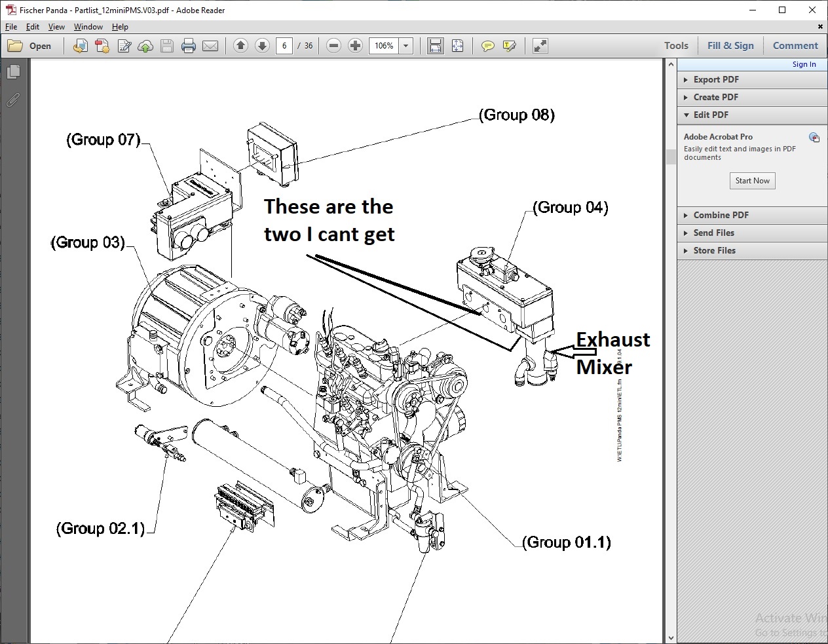The width and height of the screenshot is (828, 644).
Task: Collapse the Edit PDF section
Action: pos(752,115)
